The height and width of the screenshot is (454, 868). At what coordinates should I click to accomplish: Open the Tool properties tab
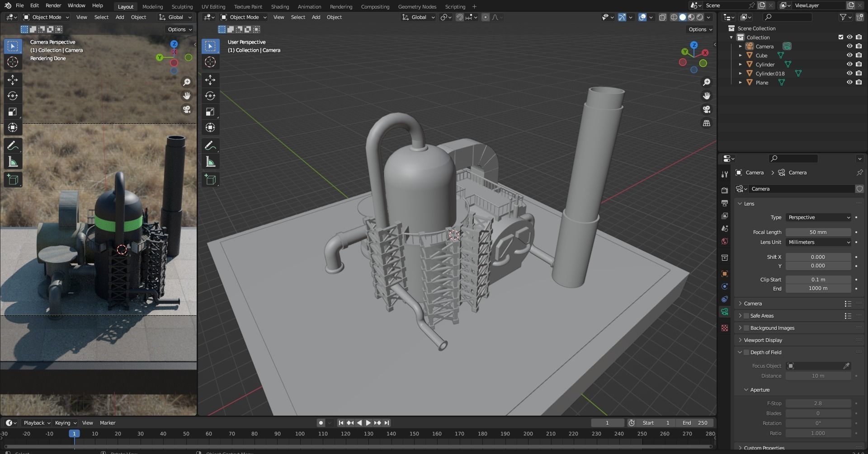tap(725, 174)
